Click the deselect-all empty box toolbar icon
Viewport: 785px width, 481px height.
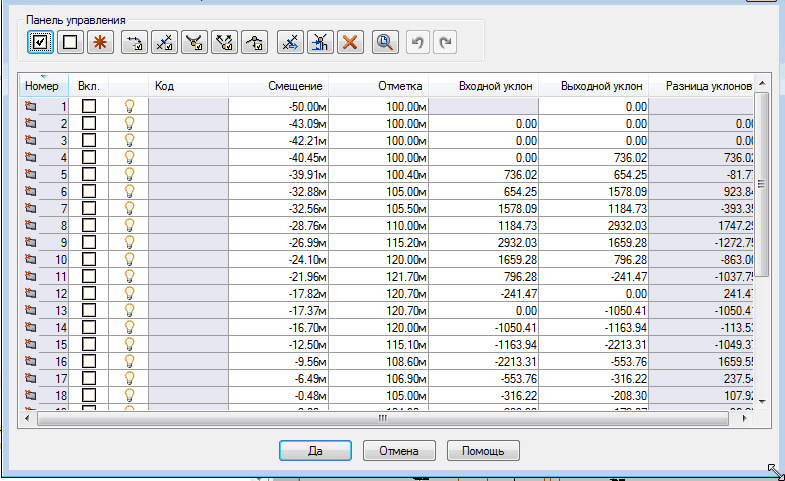pyautogui.click(x=70, y=42)
